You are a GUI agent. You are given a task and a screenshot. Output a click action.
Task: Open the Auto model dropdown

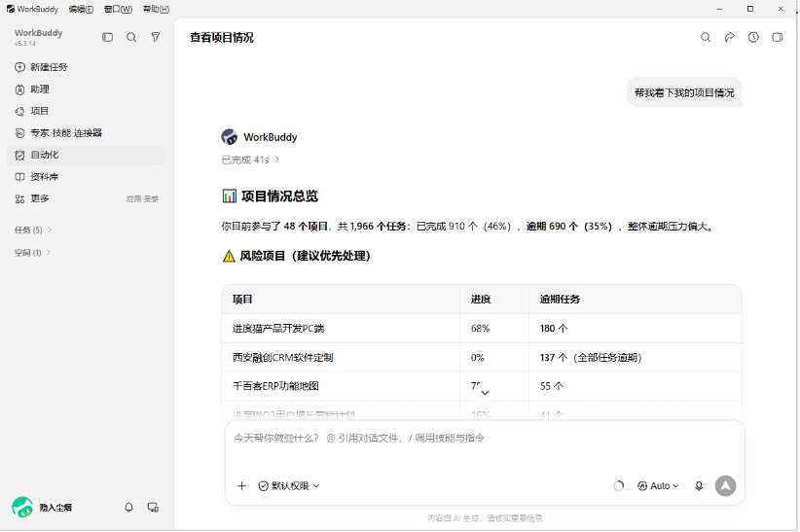658,486
